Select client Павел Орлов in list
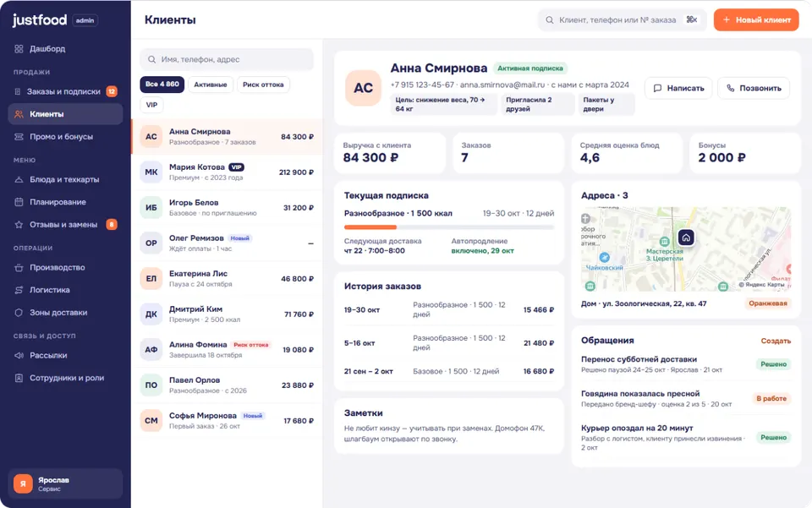Image resolution: width=812 pixels, height=508 pixels. [x=227, y=385]
